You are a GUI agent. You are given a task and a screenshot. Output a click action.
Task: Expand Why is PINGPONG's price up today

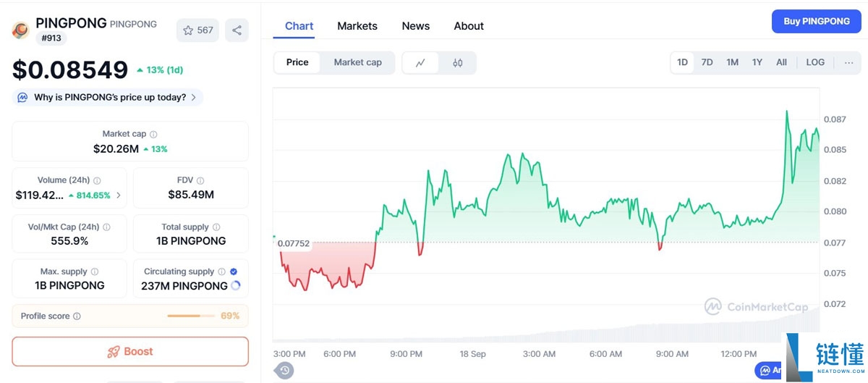107,97
